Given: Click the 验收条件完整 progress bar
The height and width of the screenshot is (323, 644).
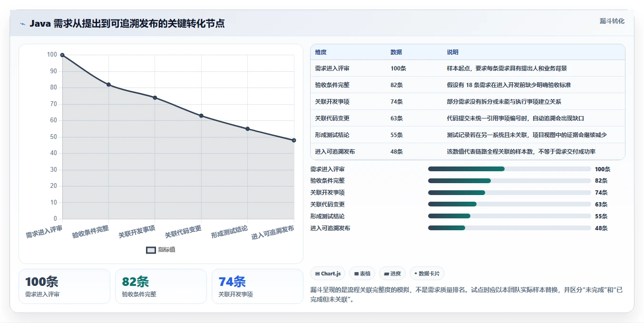Looking at the screenshot, I should click(x=509, y=181).
